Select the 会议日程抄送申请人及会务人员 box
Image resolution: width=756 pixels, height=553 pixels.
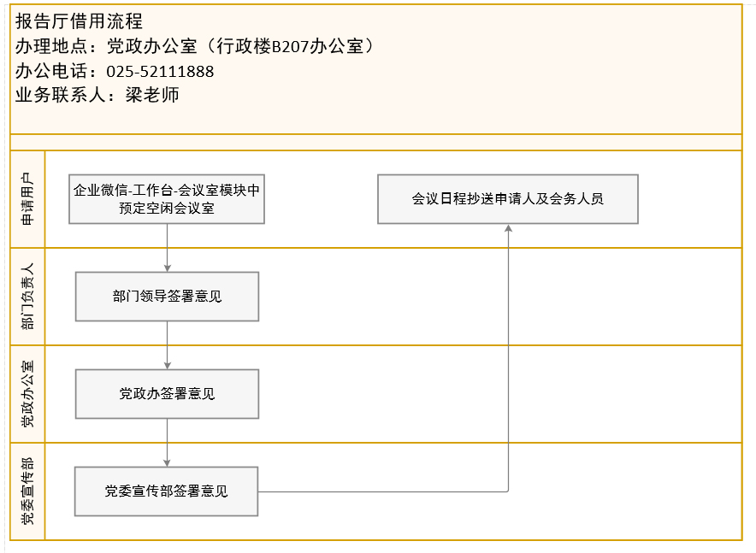(x=508, y=199)
